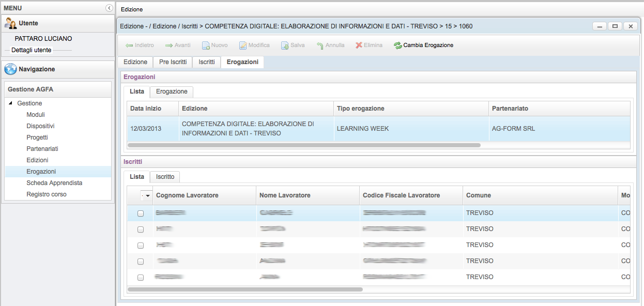Screen dimensions: 644x306
Task: Open Scheda Apprendista in navigation tree
Action: 54,183
